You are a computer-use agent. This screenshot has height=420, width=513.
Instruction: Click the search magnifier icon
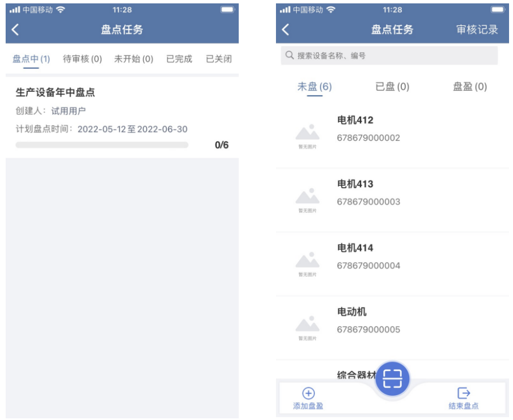[289, 55]
